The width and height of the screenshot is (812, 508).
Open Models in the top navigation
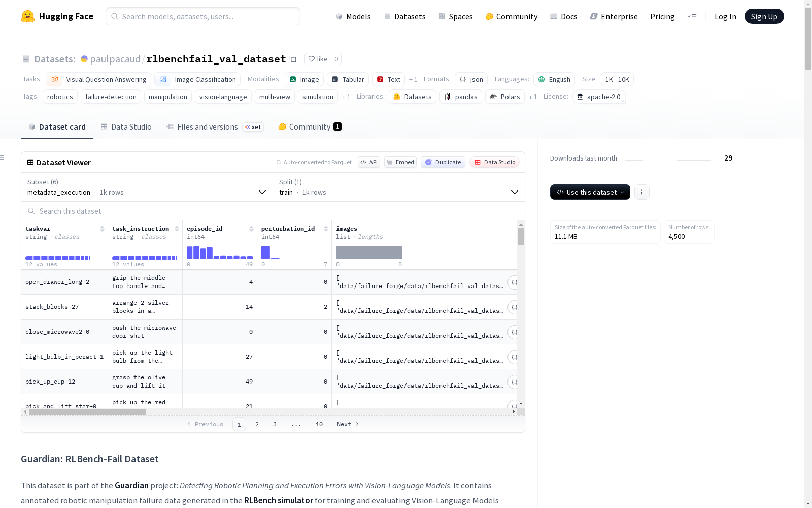353,16
